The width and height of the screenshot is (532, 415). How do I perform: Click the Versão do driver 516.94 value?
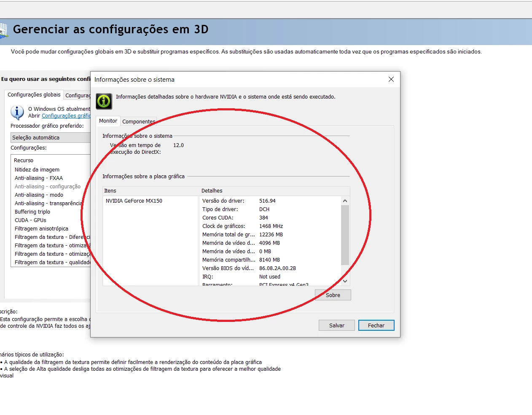tap(267, 201)
